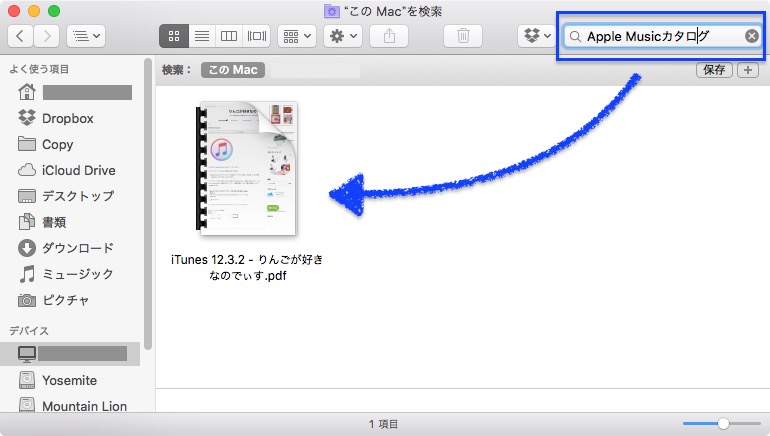Add a search criterion with plus button

(x=747, y=70)
